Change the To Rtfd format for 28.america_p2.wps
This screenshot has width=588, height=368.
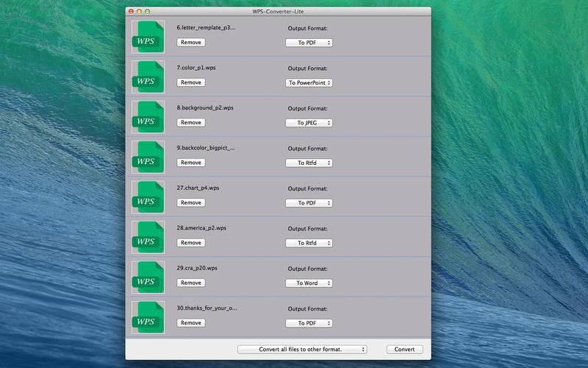[x=309, y=243]
